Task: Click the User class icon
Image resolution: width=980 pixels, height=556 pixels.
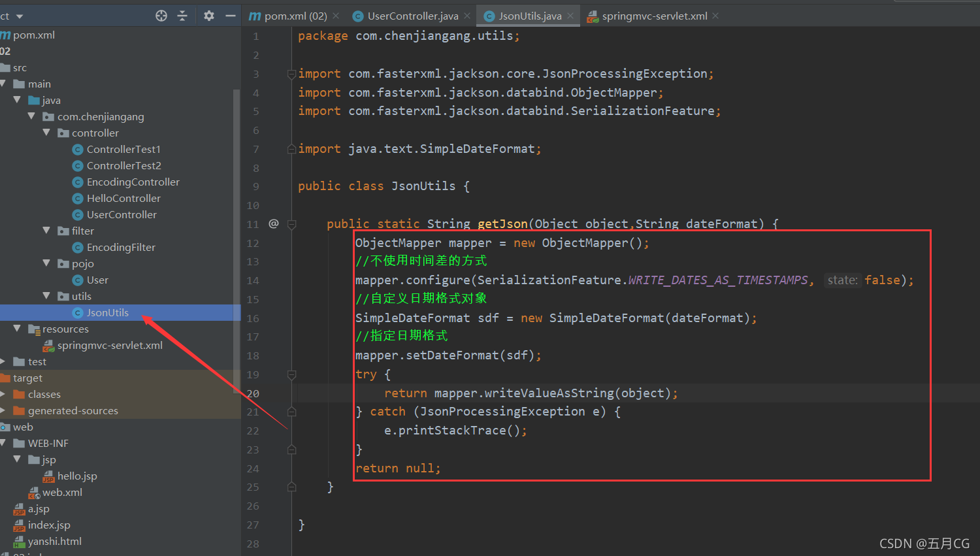Action: click(x=78, y=280)
